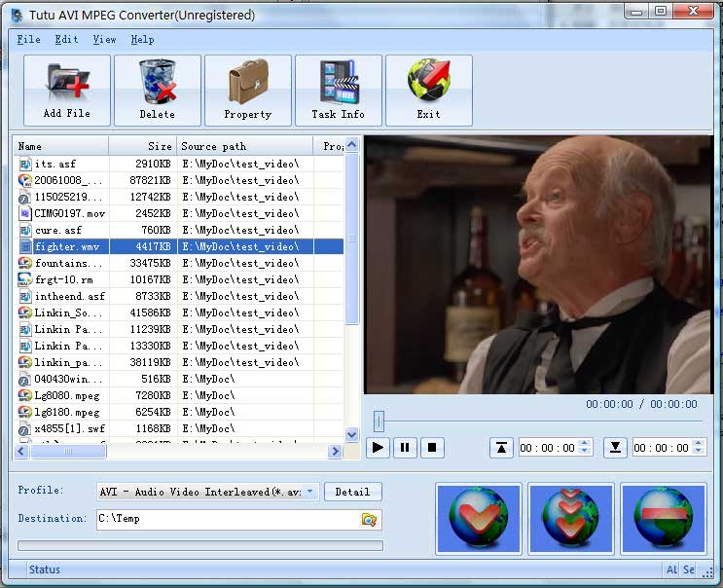Click the Exit globe icon
The width and height of the screenshot is (723, 588).
[x=429, y=90]
